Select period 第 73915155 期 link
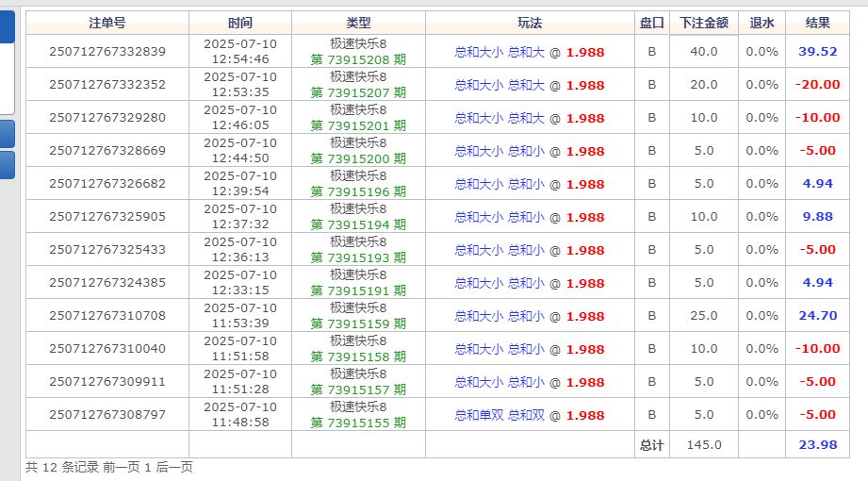Screen dimensions: 868x481 pos(358,423)
